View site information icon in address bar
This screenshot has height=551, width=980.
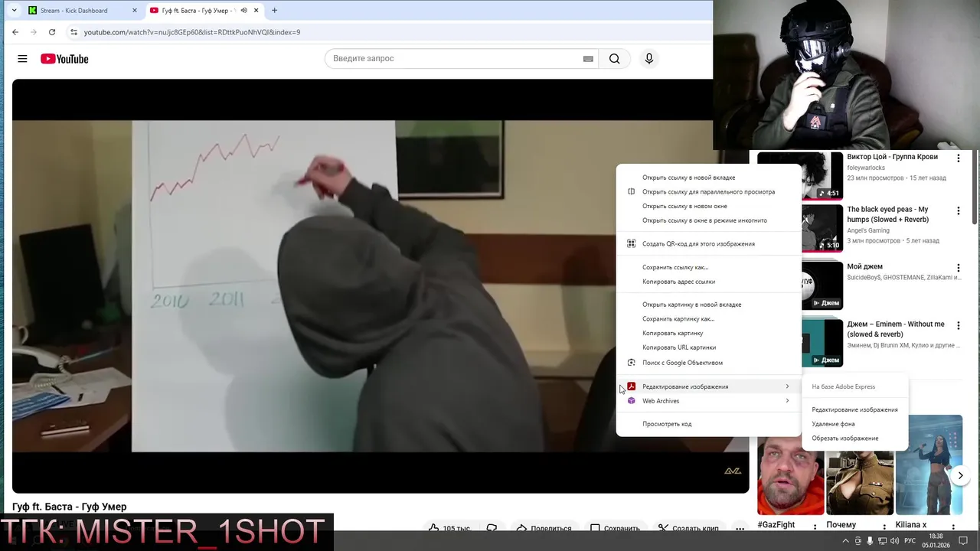coord(73,32)
